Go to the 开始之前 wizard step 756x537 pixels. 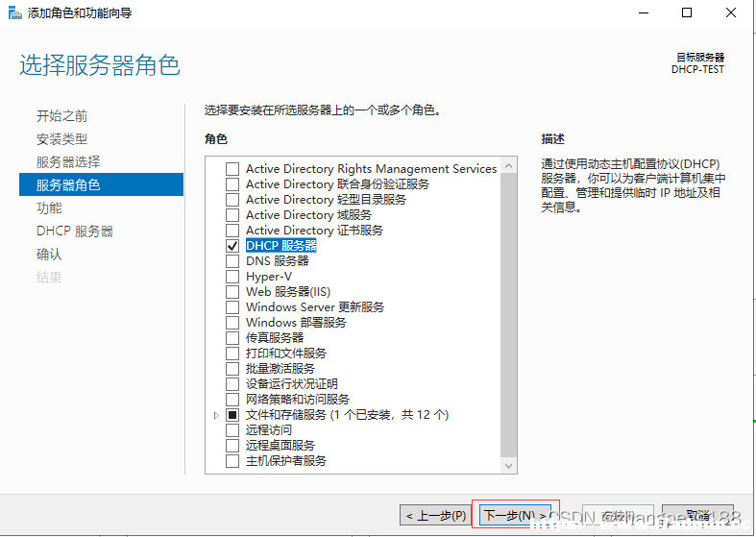tap(61, 115)
